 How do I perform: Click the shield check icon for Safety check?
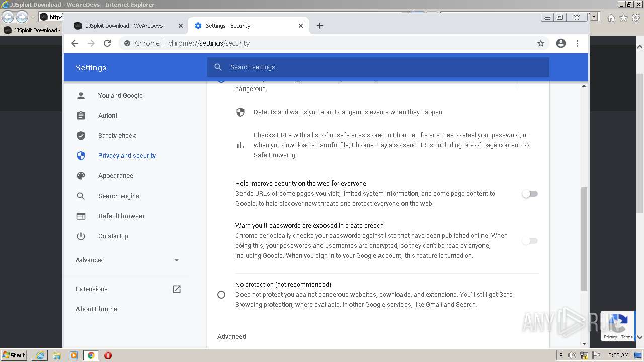tap(81, 136)
